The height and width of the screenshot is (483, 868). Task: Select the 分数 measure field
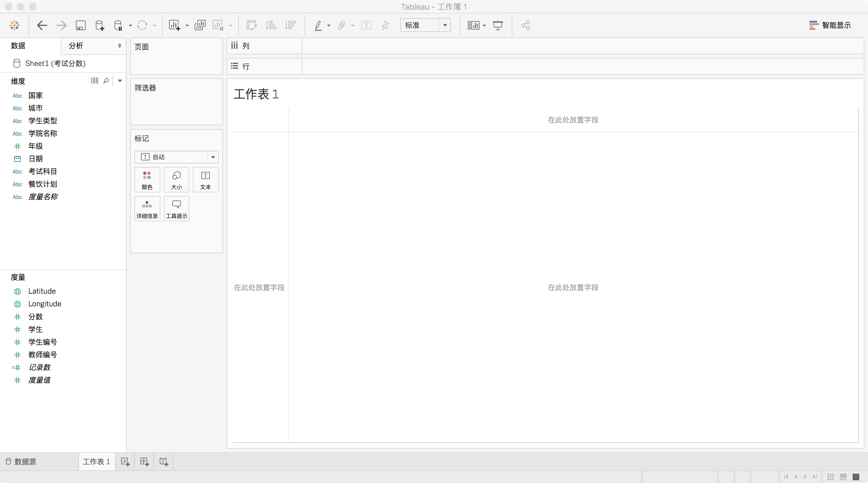pyautogui.click(x=35, y=317)
